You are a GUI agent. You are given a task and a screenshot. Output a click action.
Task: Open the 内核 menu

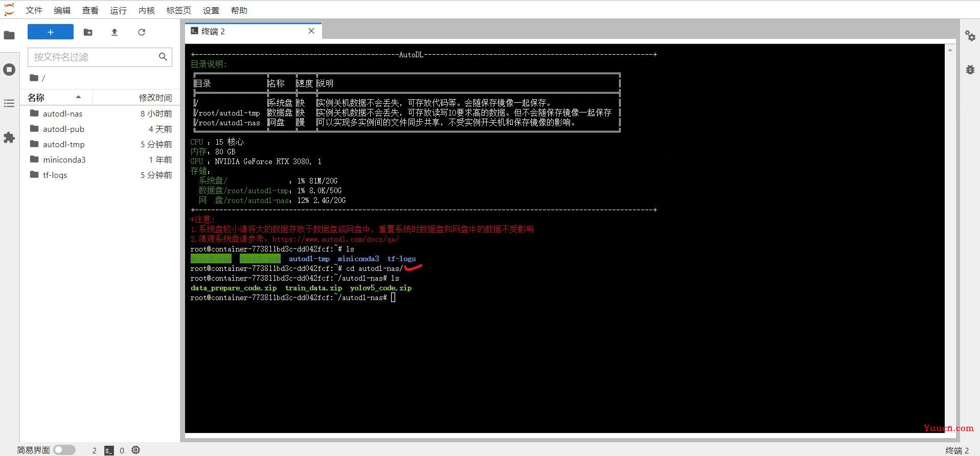click(147, 10)
